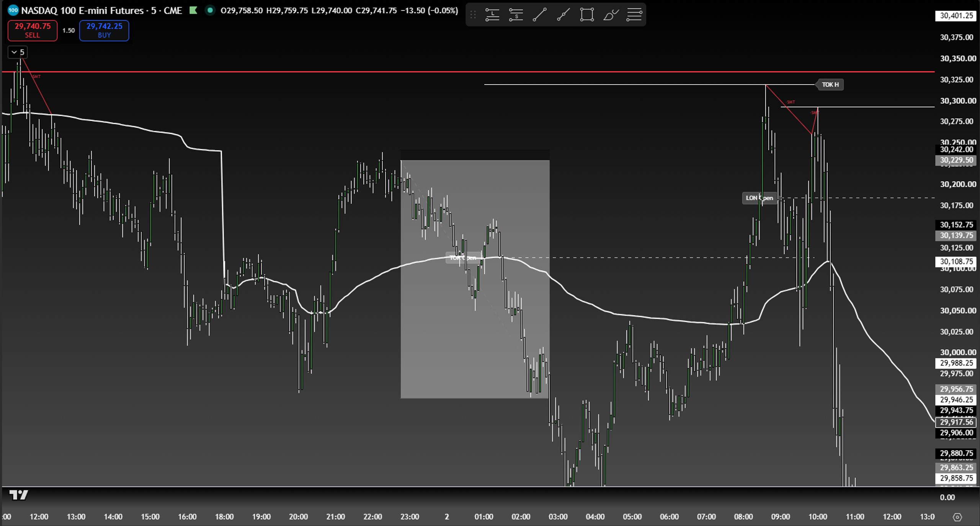Screen dimensions: 980x526
Task: Click the 29,946.25 price label
Action: [x=956, y=400]
